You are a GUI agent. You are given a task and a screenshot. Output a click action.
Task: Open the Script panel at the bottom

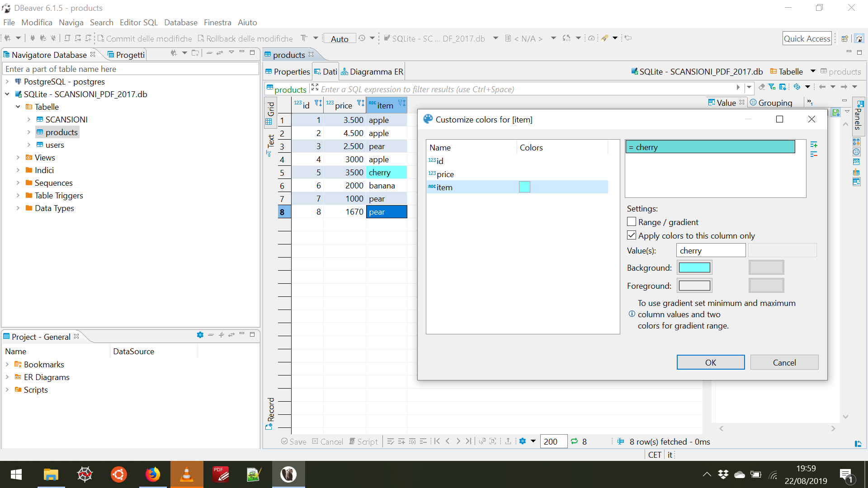[x=363, y=441]
